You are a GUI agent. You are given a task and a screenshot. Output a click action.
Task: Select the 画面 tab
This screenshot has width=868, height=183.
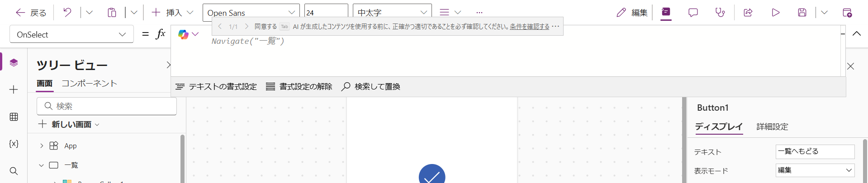[45, 84]
